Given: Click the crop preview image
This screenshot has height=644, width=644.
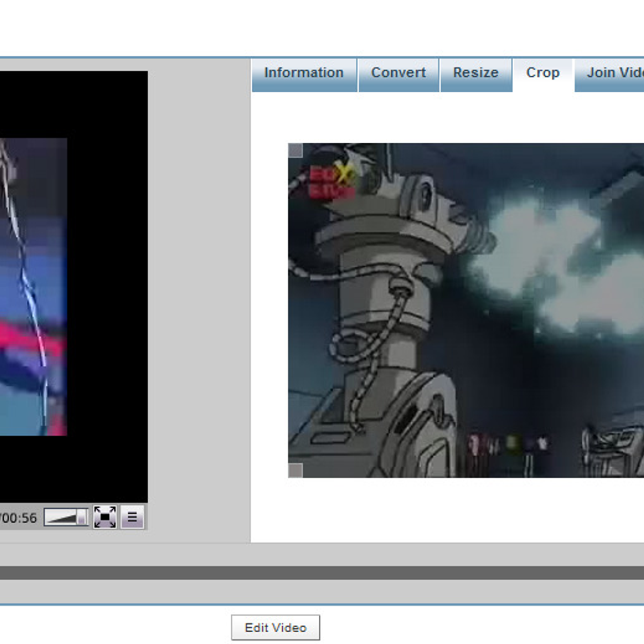Looking at the screenshot, I should [x=466, y=310].
